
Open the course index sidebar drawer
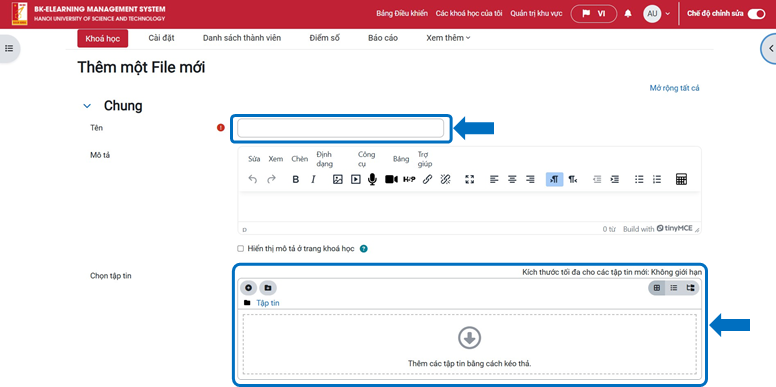9,48
